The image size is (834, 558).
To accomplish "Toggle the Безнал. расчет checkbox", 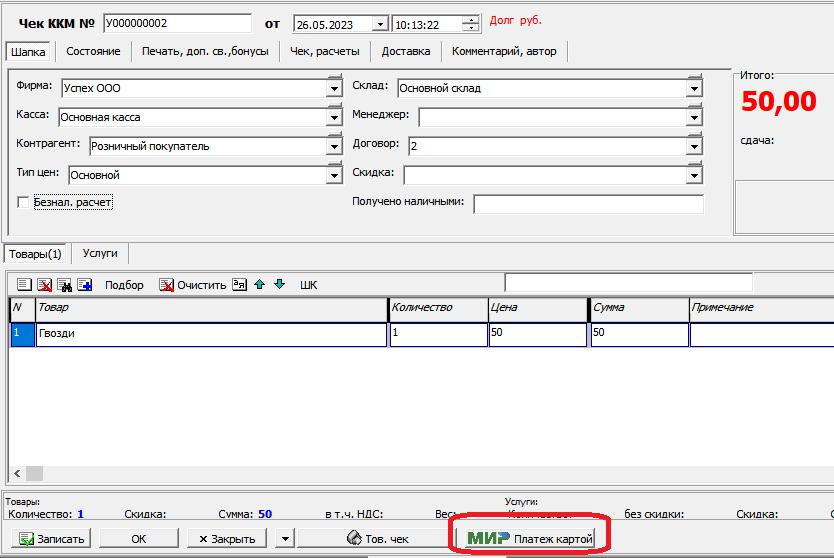I will tap(23, 203).
